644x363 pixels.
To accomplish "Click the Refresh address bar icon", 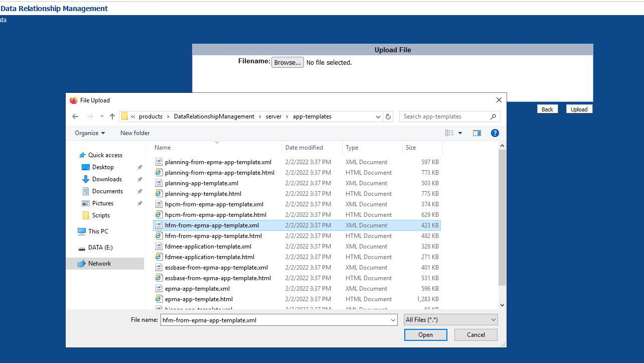I will point(388,116).
